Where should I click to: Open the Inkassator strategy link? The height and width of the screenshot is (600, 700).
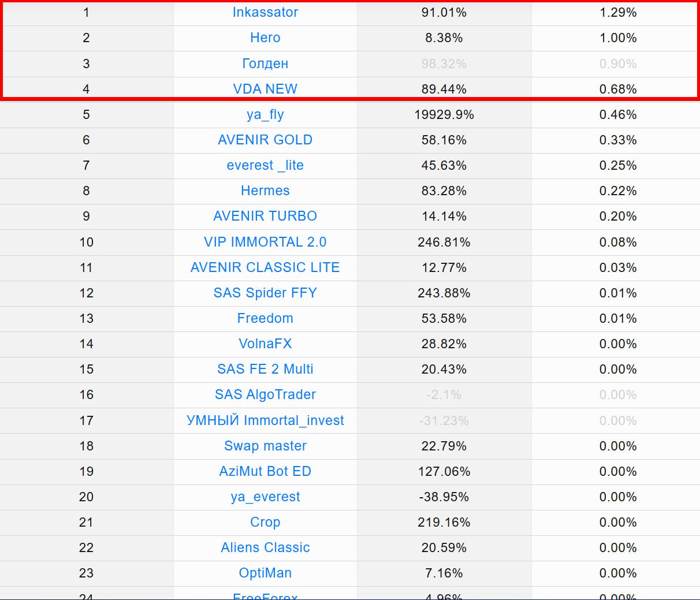265,12
